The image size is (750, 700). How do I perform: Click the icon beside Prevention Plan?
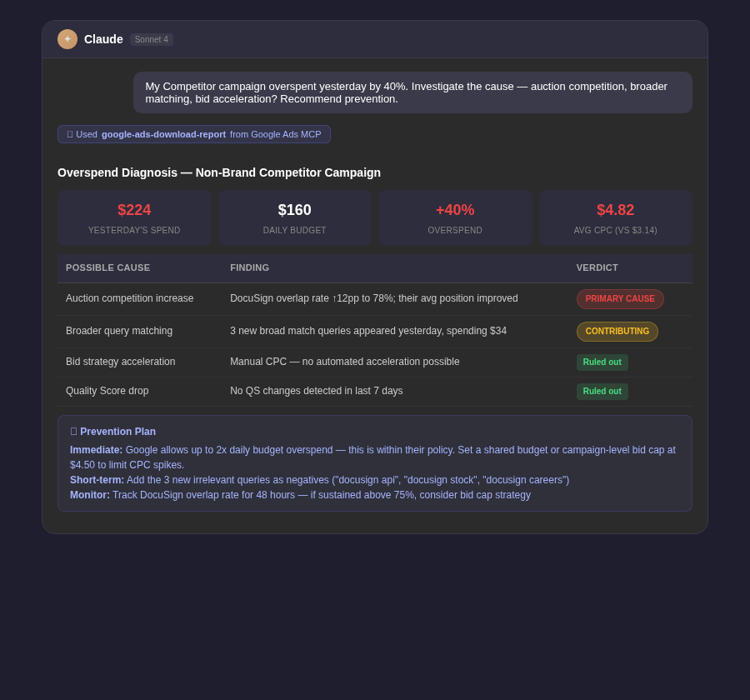pyautogui.click(x=73, y=432)
